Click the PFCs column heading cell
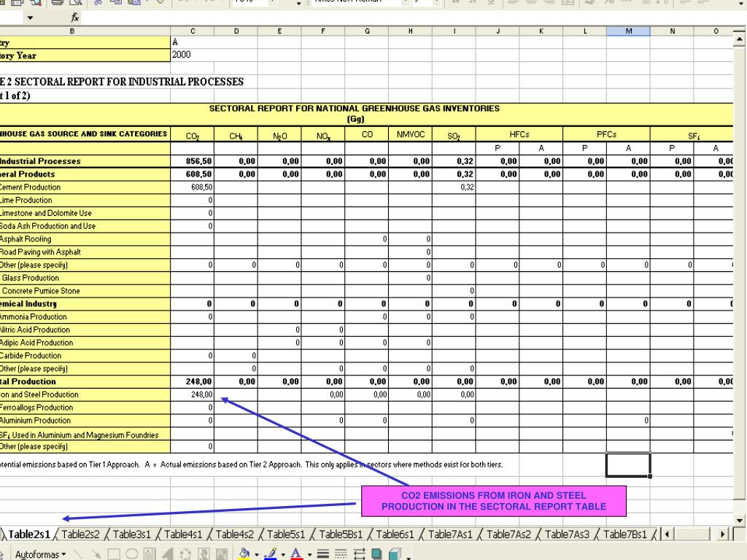Viewport: 747px width, 560px height. point(606,134)
